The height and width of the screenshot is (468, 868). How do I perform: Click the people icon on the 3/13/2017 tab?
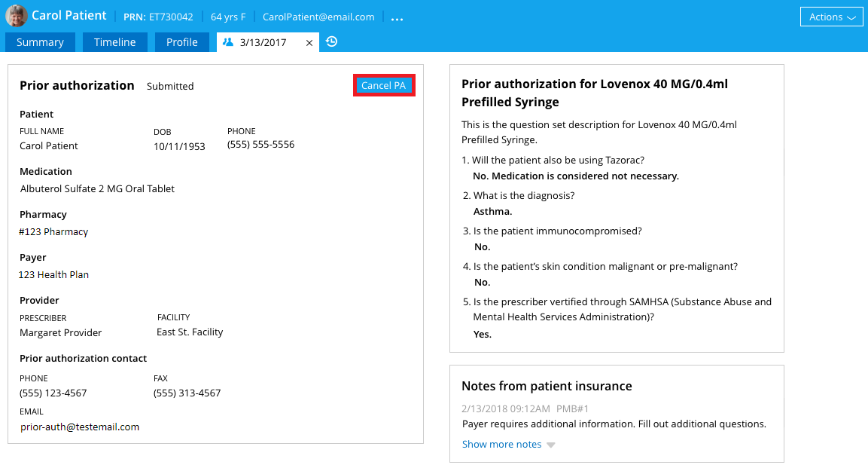tap(228, 42)
